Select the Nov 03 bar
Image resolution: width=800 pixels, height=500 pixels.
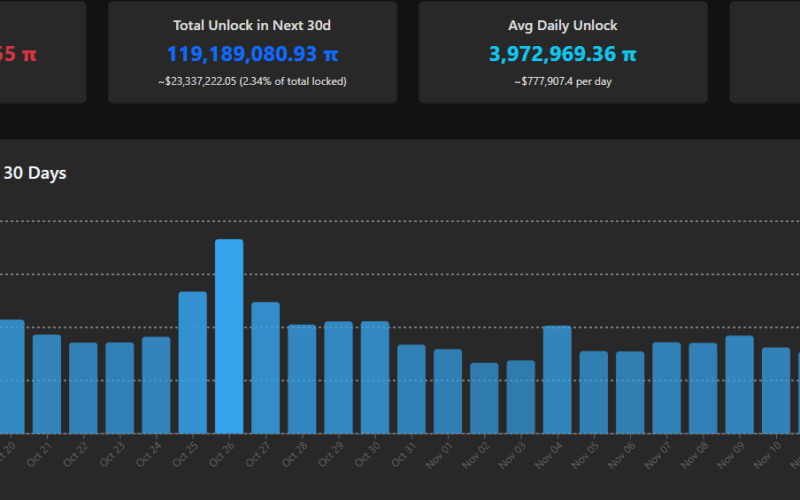[520, 396]
